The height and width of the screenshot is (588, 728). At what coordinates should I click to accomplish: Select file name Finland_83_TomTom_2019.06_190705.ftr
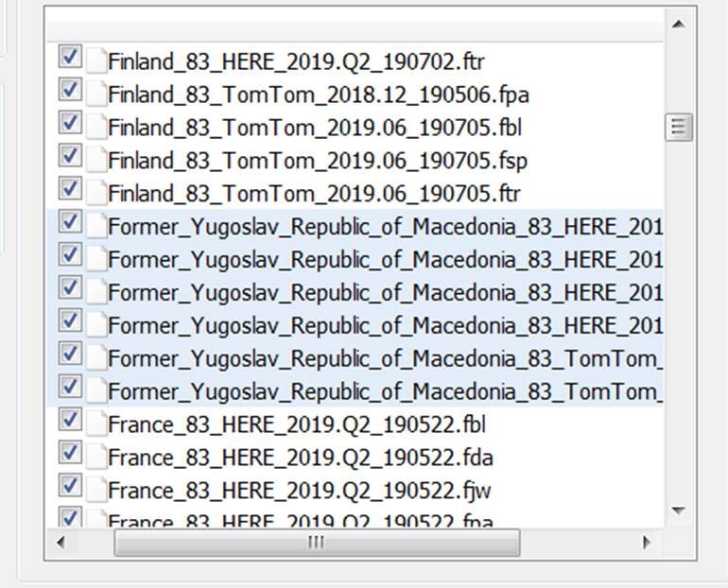pyautogui.click(x=314, y=194)
